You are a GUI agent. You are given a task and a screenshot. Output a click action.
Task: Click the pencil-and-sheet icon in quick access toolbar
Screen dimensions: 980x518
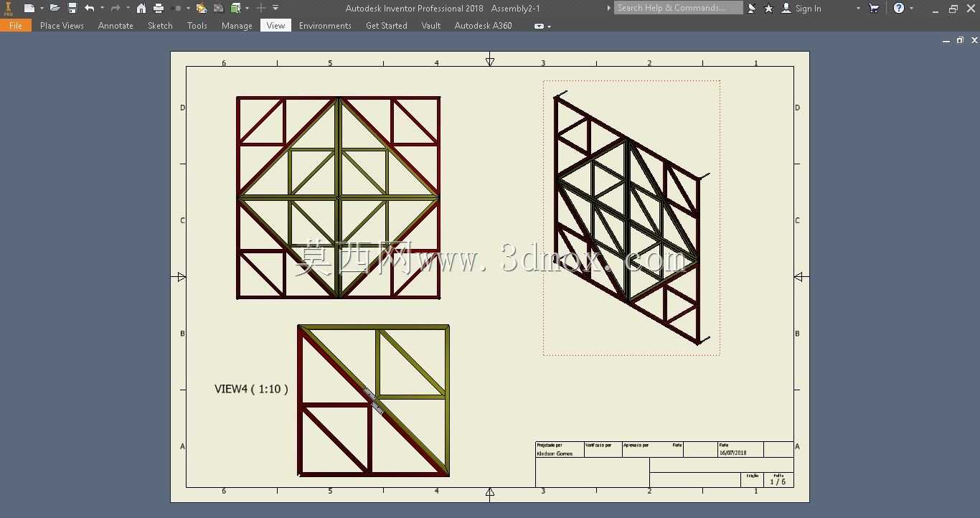click(202, 8)
